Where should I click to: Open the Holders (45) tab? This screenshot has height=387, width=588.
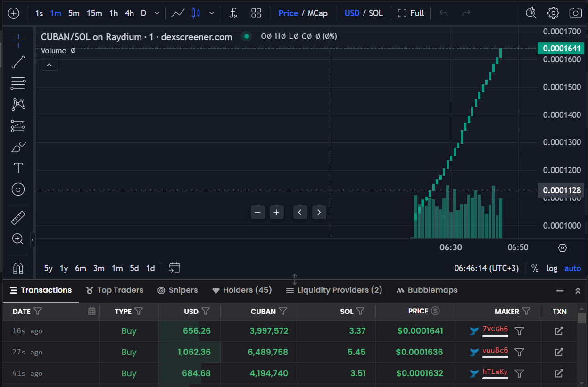tap(242, 290)
